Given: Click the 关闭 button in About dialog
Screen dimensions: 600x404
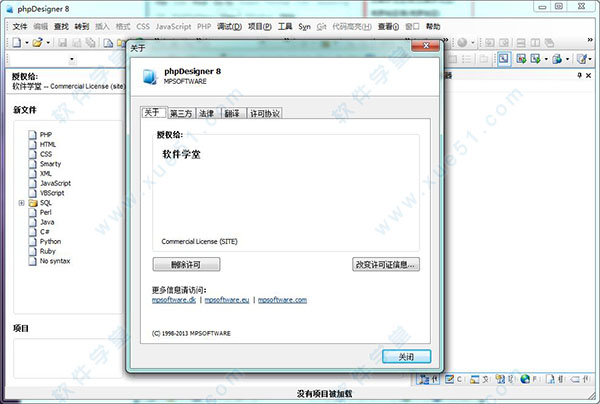Looking at the screenshot, I should (406, 357).
